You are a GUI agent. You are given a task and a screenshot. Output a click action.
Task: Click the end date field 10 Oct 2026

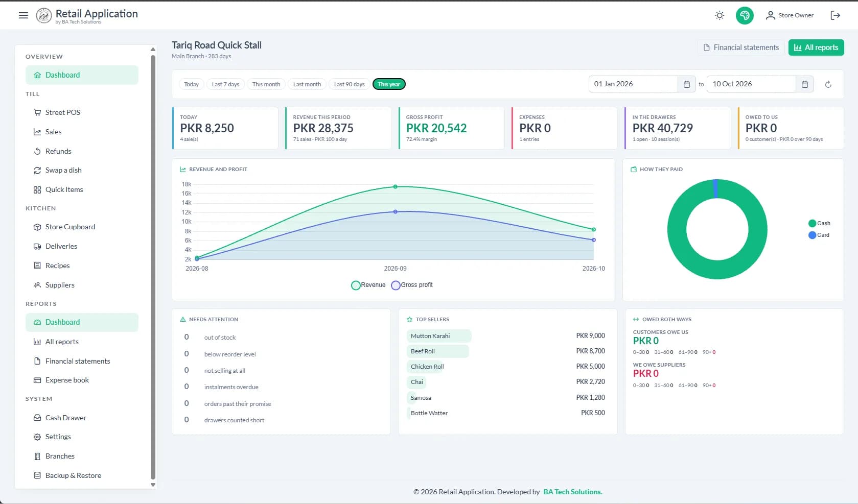(x=752, y=84)
